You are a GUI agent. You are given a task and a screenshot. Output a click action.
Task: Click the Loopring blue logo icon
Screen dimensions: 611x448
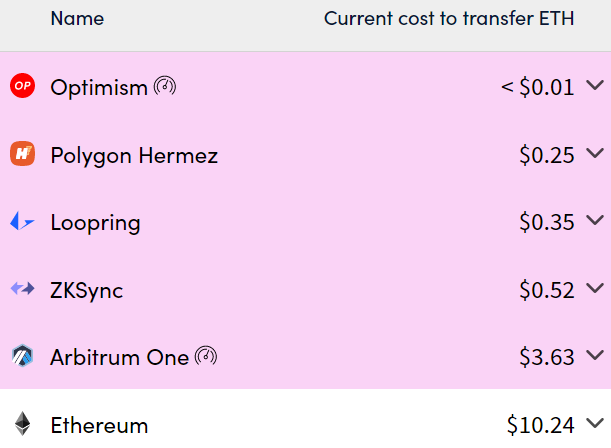point(22,222)
